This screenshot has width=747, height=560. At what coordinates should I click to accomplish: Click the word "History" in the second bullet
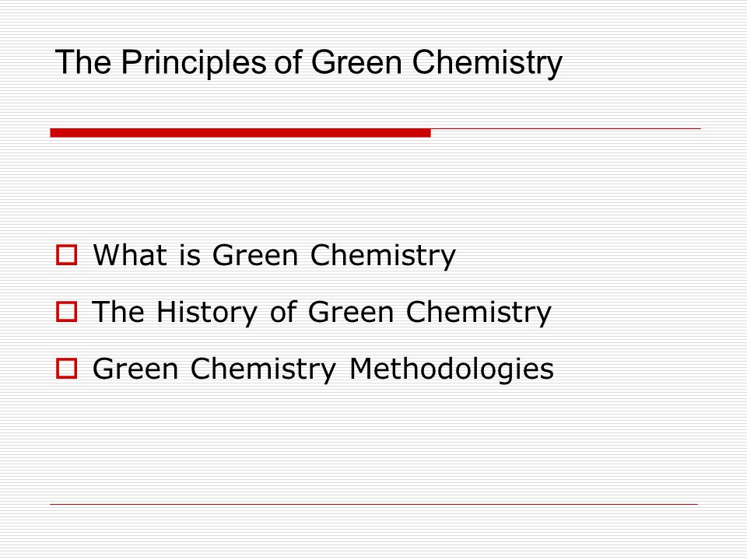tap(207, 313)
